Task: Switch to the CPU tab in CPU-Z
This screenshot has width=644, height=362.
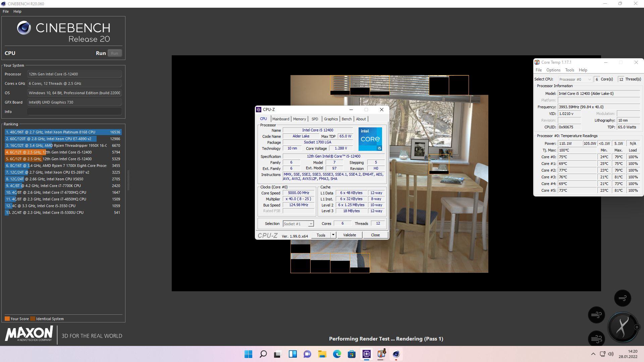Action: pyautogui.click(x=264, y=119)
